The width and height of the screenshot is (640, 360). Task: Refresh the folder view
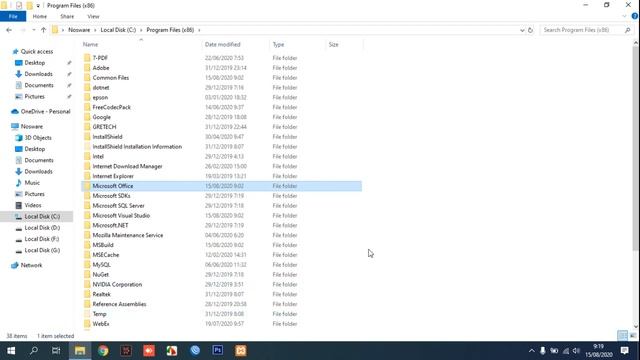530,30
